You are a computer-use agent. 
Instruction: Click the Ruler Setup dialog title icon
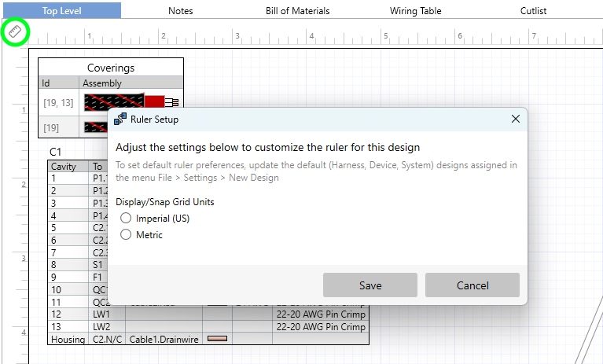coord(120,119)
